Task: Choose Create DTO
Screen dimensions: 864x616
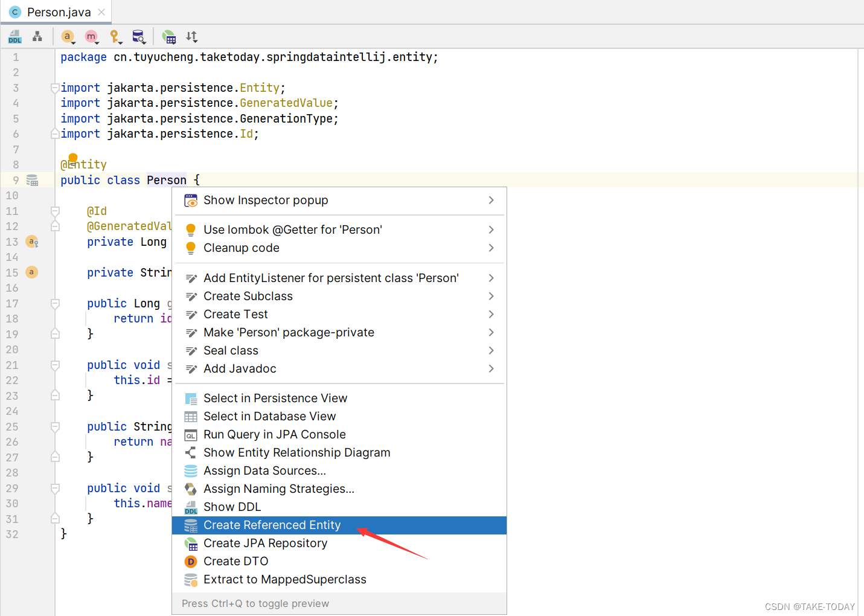Action: click(x=339, y=561)
